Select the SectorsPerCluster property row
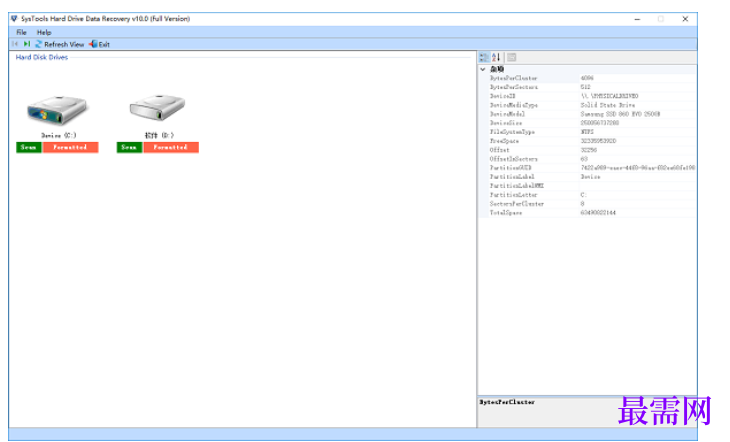730x442 pixels. tap(591, 204)
